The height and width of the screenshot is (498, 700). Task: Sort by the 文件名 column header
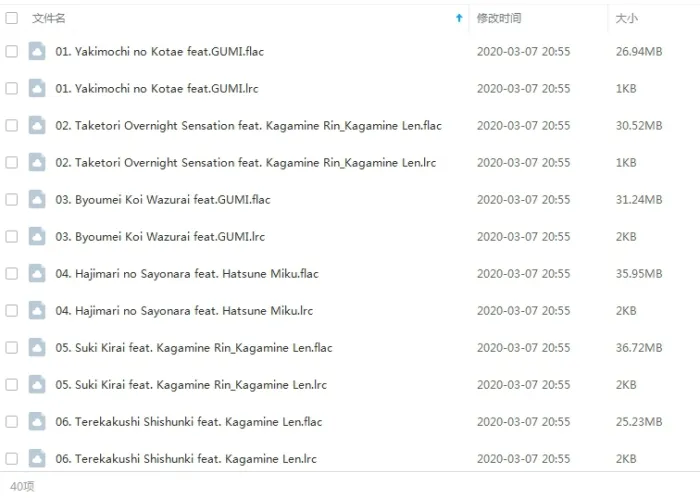[x=49, y=18]
